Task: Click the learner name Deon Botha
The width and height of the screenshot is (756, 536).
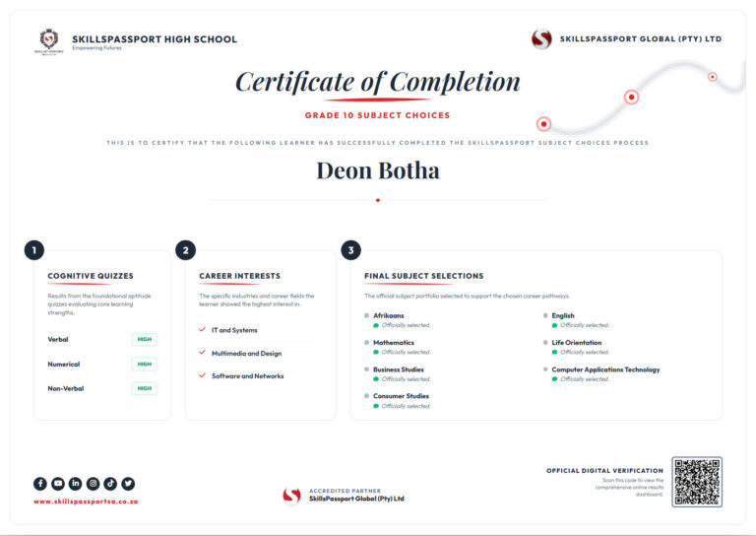Action: tap(378, 170)
